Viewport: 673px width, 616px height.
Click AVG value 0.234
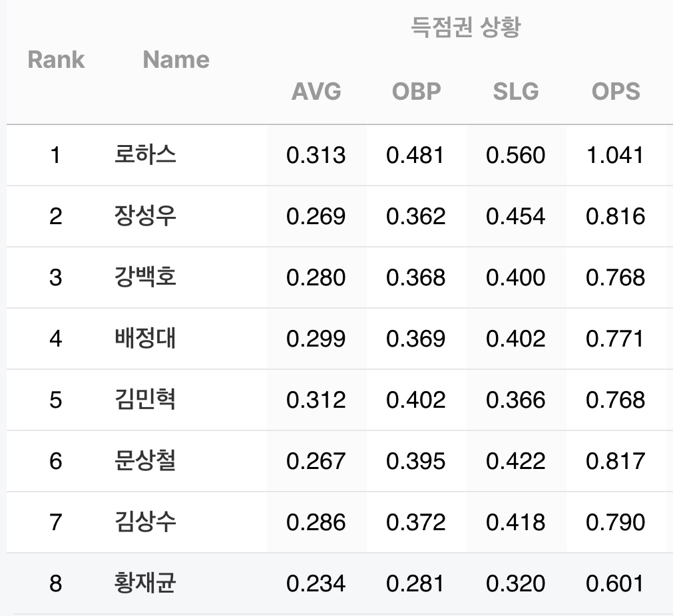click(316, 583)
